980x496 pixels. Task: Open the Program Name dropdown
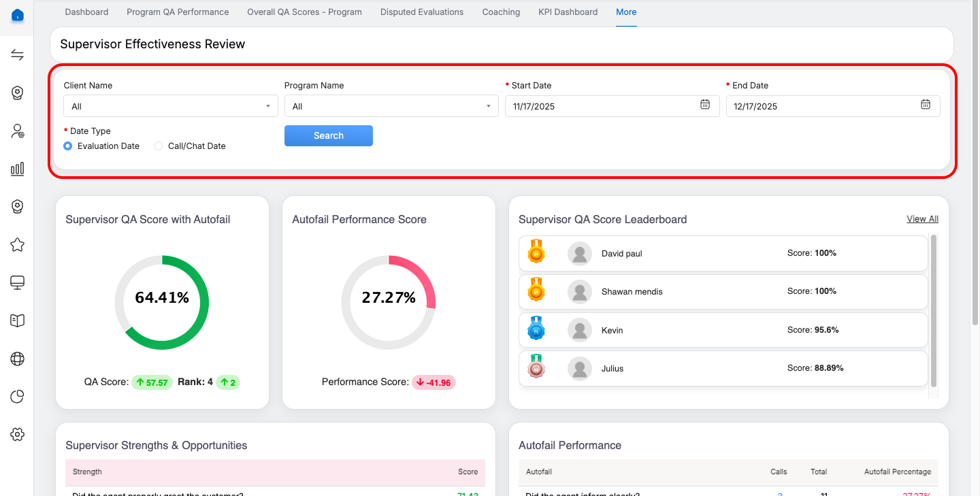pos(391,106)
